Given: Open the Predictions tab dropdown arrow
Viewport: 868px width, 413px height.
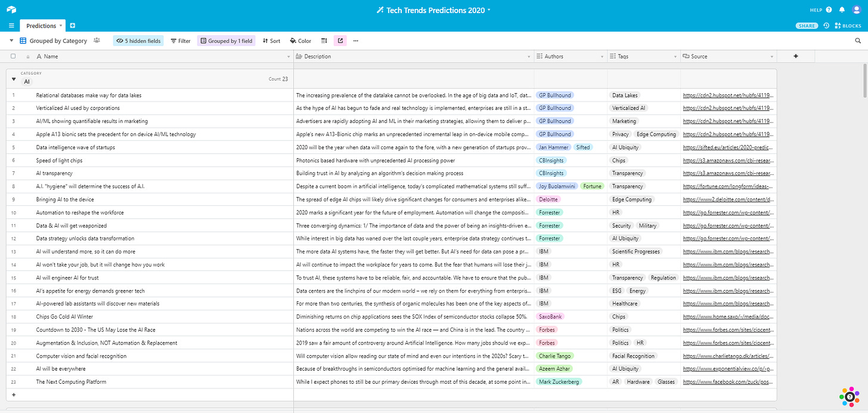Looking at the screenshot, I should click(x=61, y=26).
